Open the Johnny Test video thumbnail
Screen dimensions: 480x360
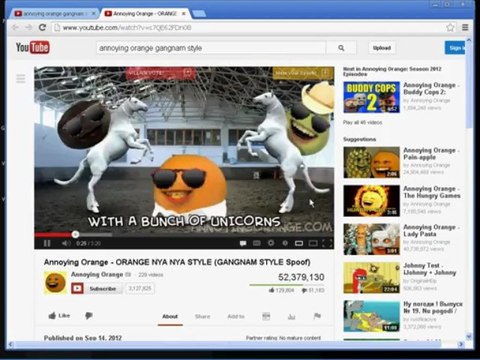(x=372, y=278)
